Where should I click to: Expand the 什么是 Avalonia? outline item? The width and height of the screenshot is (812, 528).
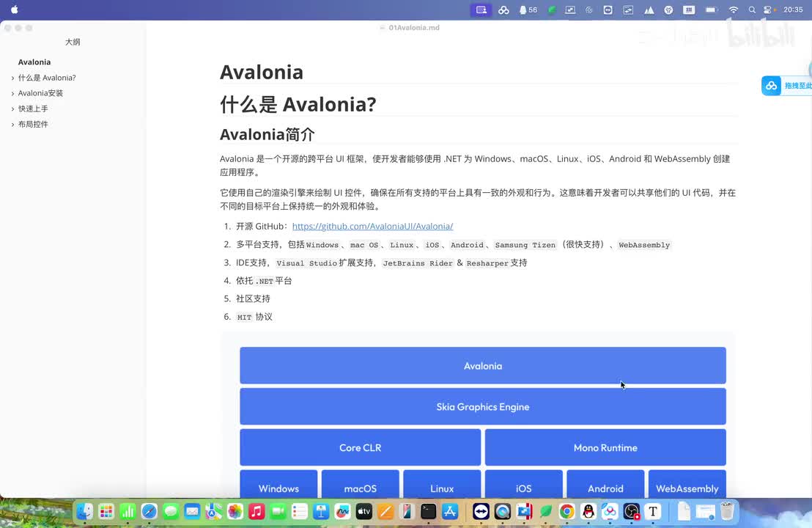[12, 78]
